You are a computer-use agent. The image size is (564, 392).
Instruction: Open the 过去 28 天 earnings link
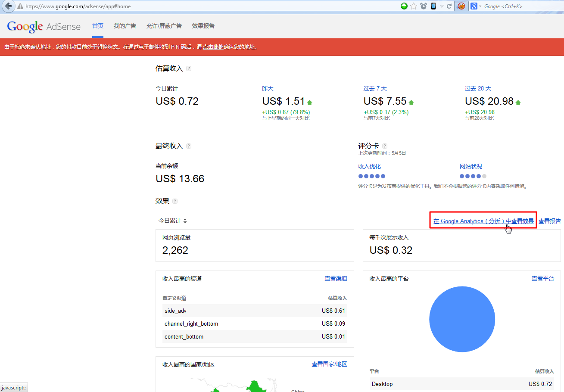[478, 88]
